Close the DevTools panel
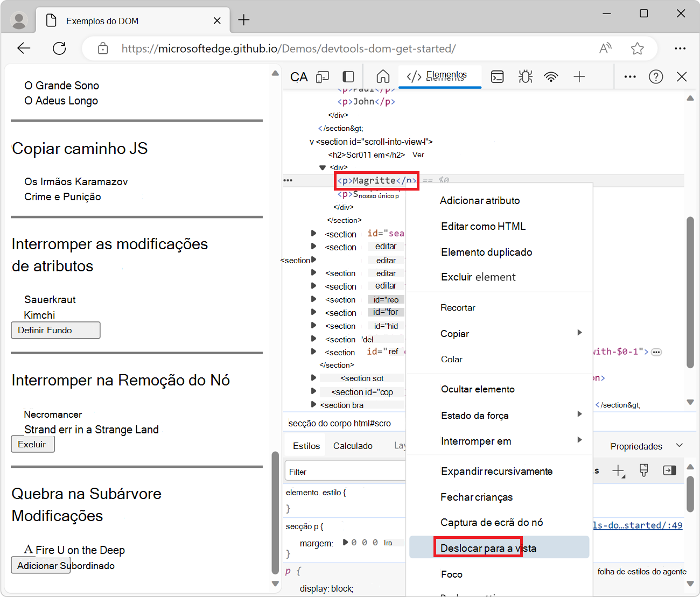This screenshot has width=700, height=597. click(x=682, y=77)
